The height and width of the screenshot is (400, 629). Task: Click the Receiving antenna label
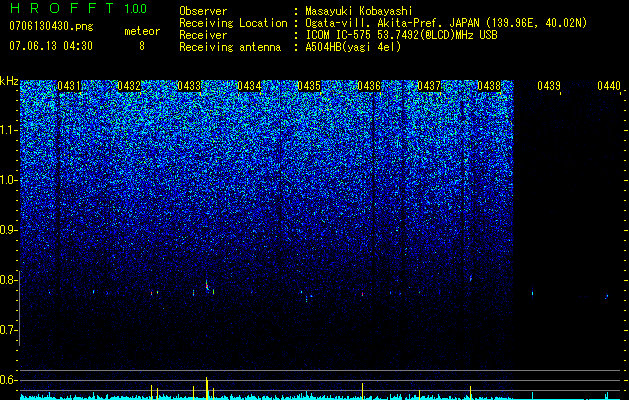click(230, 47)
